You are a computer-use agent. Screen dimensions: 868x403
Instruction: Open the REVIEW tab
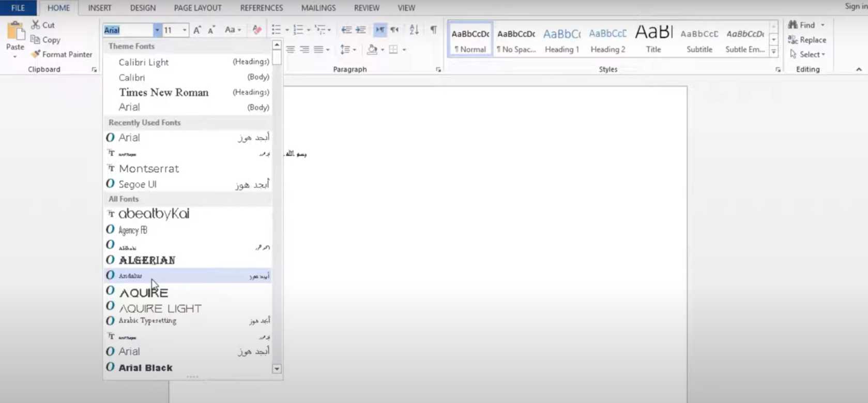tap(367, 8)
